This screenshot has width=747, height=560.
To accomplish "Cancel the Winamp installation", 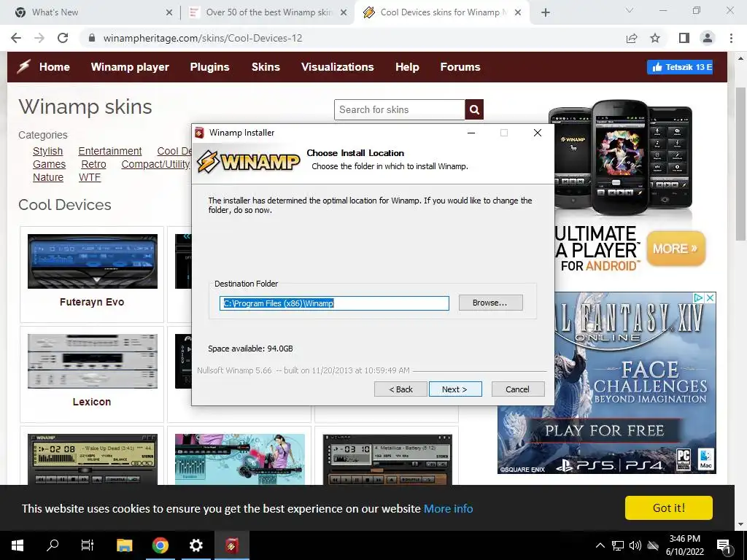I will pyautogui.click(x=517, y=389).
